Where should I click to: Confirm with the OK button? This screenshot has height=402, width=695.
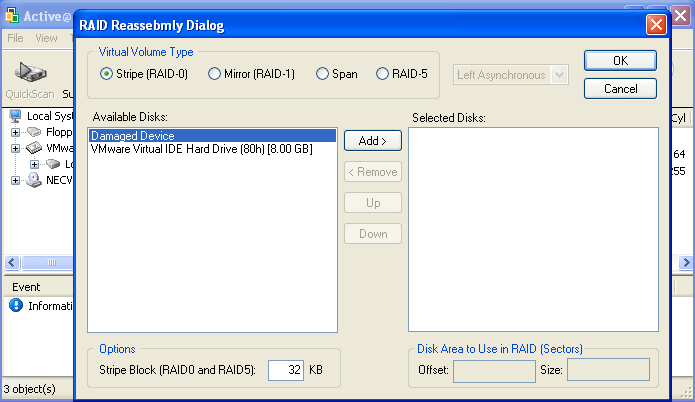[620, 61]
